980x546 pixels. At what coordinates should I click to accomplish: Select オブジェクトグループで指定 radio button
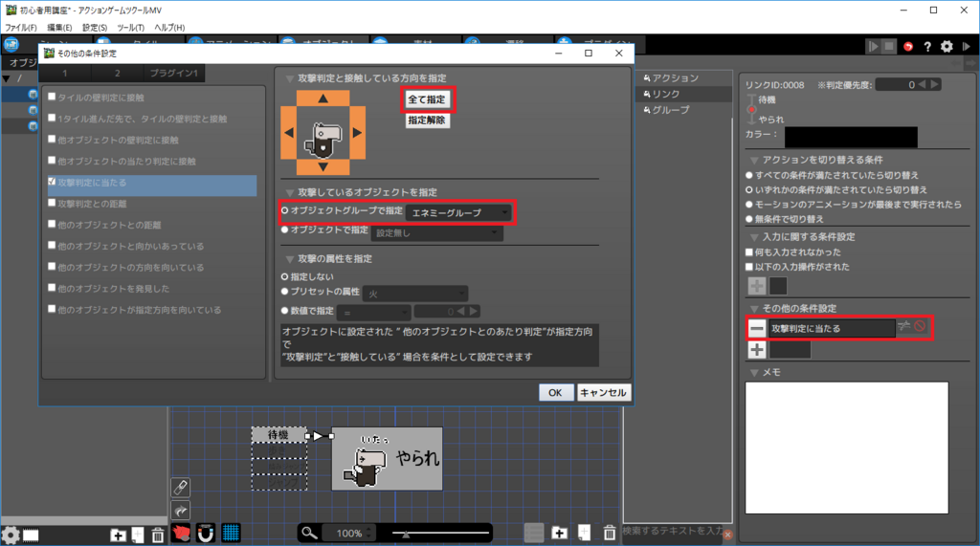coord(285,210)
